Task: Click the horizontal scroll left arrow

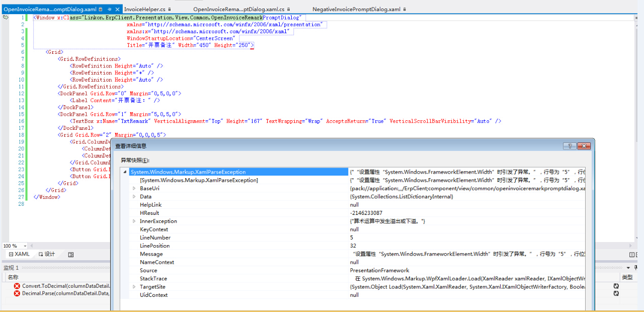Action: (31, 246)
